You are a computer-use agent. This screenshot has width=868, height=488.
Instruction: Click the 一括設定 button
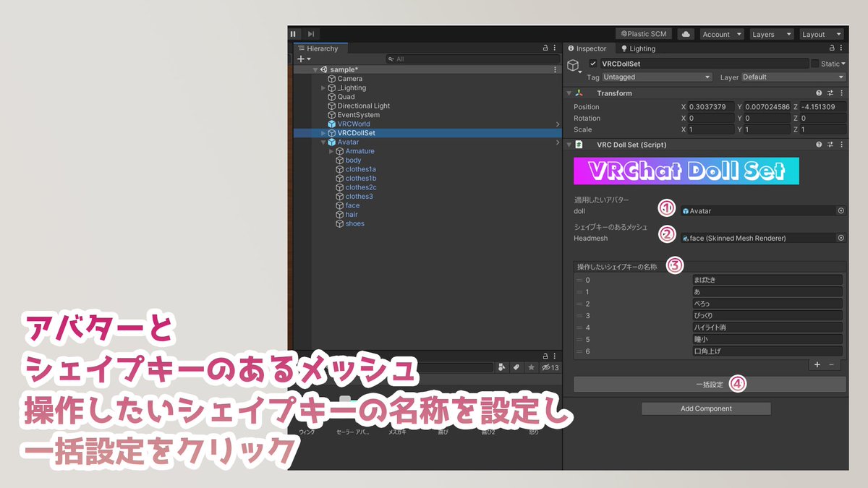point(710,384)
